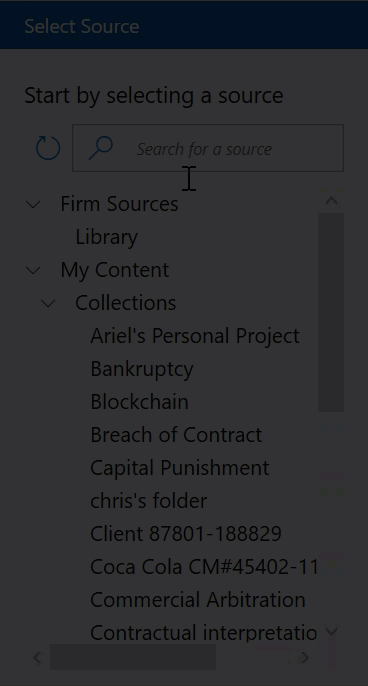This screenshot has width=368, height=686.
Task: Open chris's folder collection
Action: tap(148, 501)
